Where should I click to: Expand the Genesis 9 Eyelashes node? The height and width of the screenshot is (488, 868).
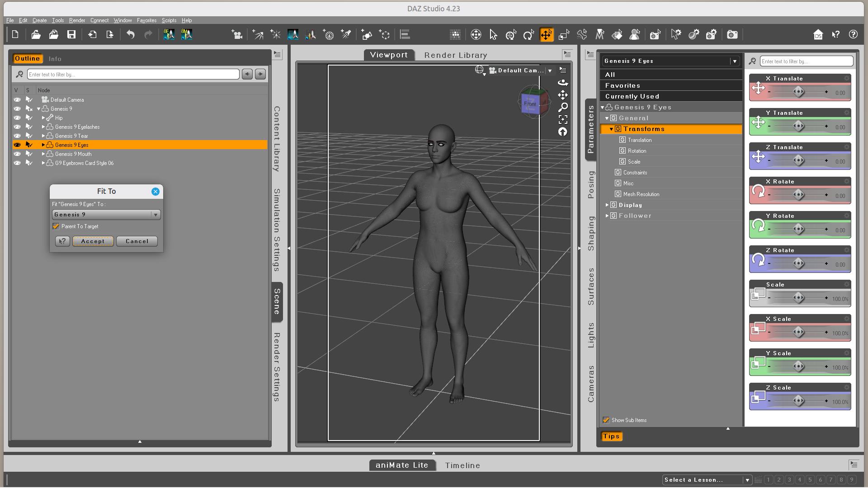pyautogui.click(x=43, y=127)
